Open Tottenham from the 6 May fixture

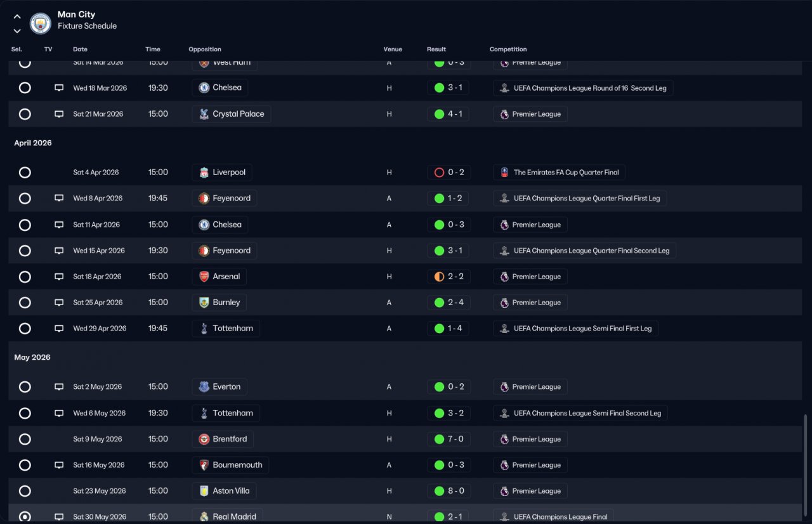pyautogui.click(x=226, y=413)
